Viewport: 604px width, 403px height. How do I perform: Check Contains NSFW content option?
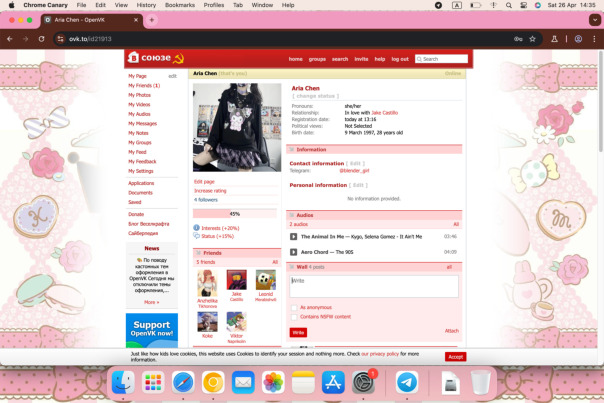pyautogui.click(x=294, y=317)
